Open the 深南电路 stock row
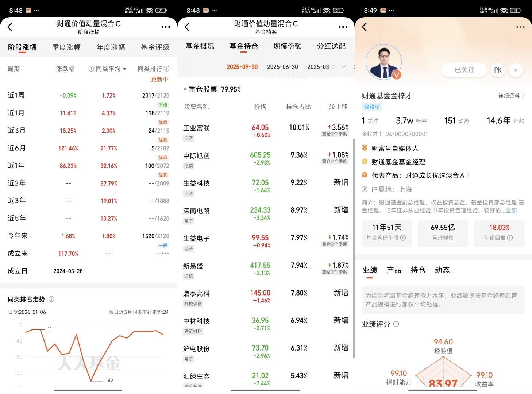This screenshot has width=532, height=394. coord(266,215)
